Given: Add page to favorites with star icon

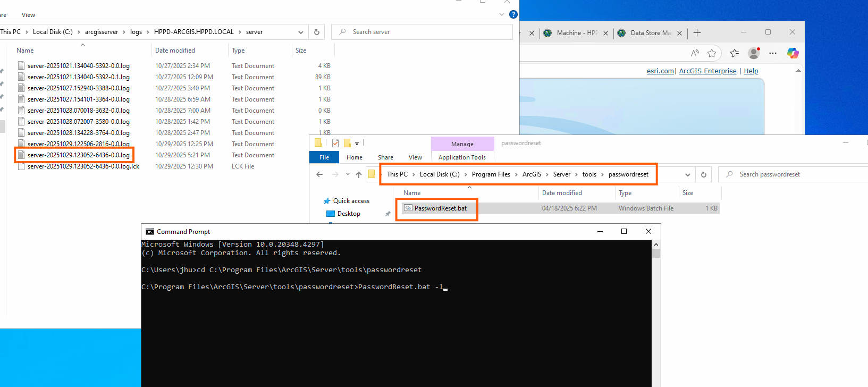Looking at the screenshot, I should [x=712, y=53].
